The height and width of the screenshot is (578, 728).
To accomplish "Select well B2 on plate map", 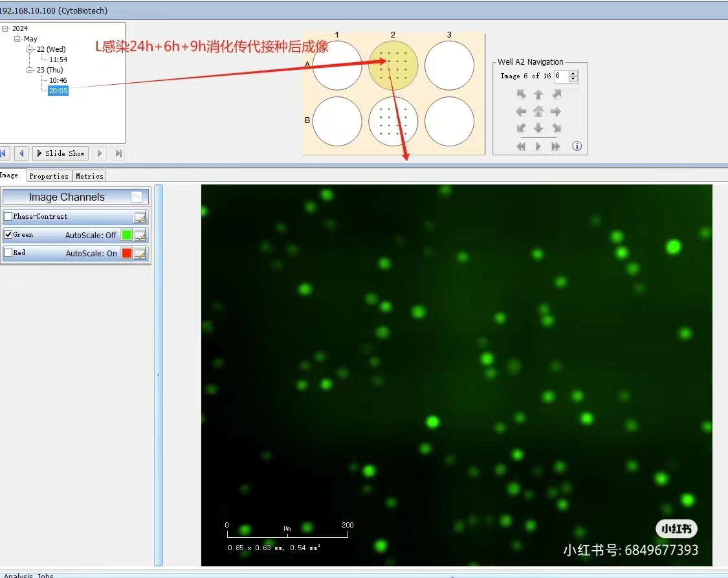I will coord(393,121).
